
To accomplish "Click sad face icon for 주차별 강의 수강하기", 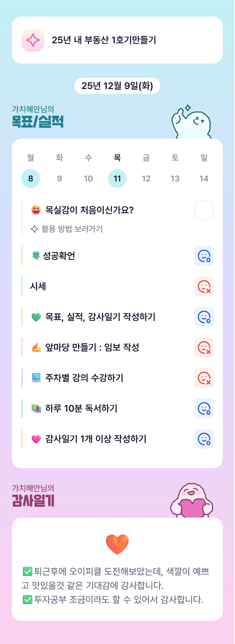I will click(204, 378).
